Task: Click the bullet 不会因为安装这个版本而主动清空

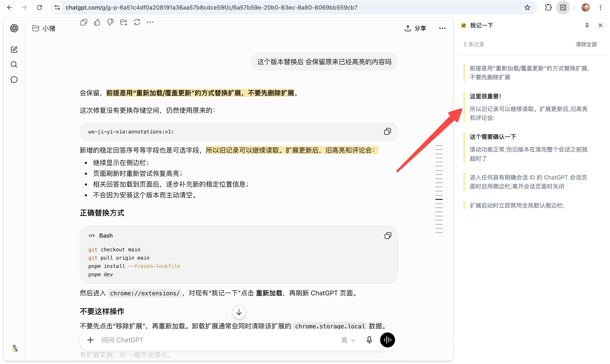Action: point(145,195)
